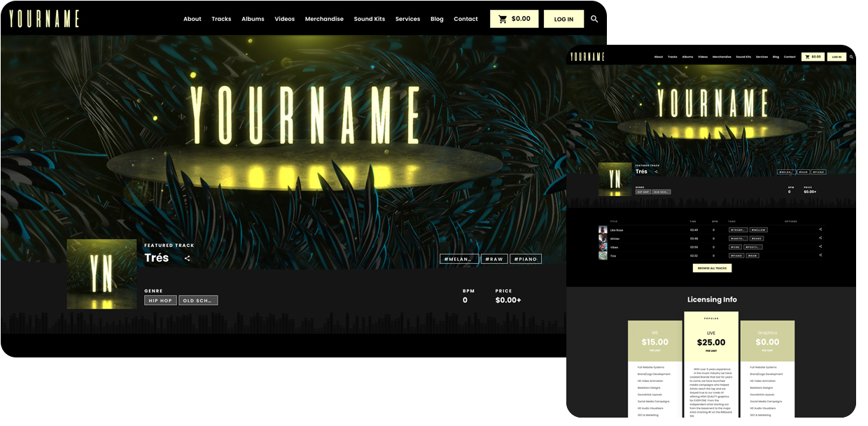
Task: Click HIP HOP genre in small window
Action: 643,192
